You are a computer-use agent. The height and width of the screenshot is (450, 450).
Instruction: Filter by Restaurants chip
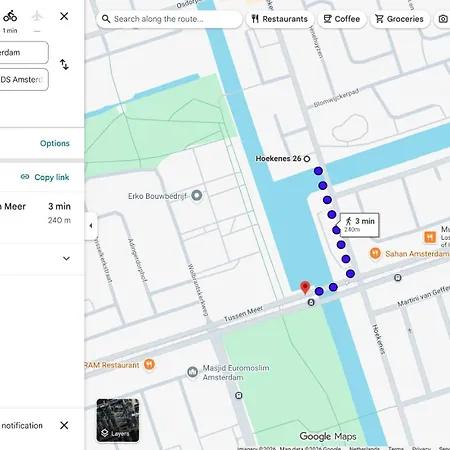pos(280,19)
